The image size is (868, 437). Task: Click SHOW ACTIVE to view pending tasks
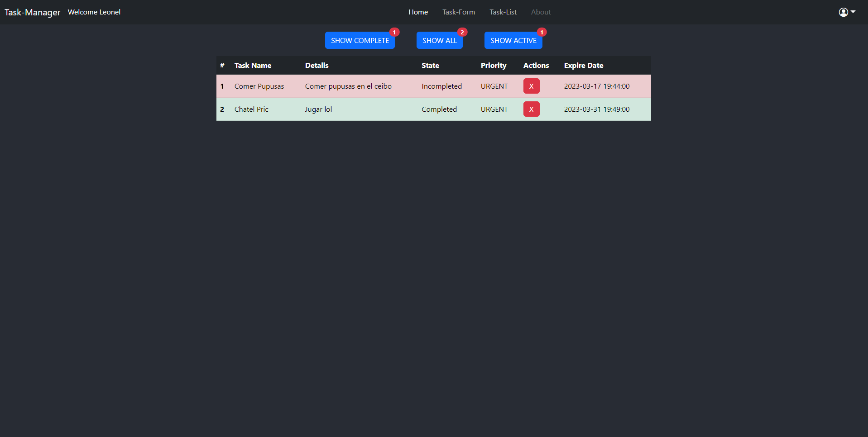tap(513, 40)
